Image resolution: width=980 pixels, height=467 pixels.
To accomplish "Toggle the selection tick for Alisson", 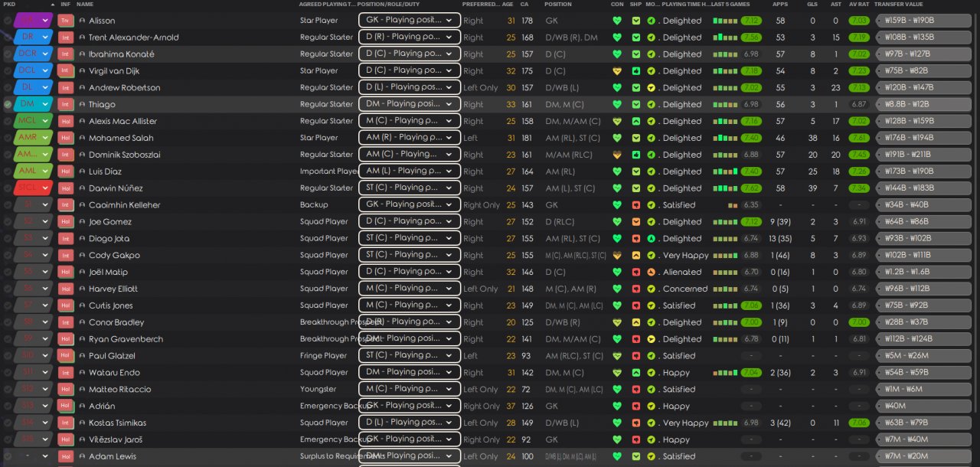I will pos(8,21).
